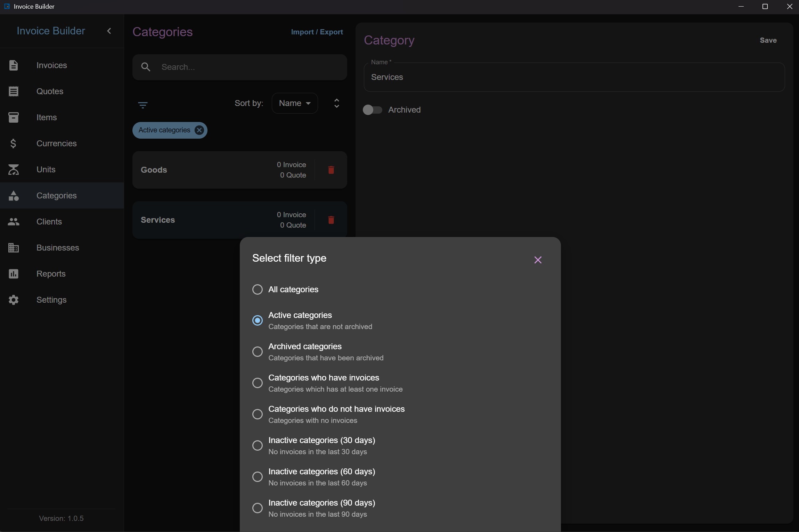
Task: Select Inactive categories (90 days)
Action: click(257, 508)
